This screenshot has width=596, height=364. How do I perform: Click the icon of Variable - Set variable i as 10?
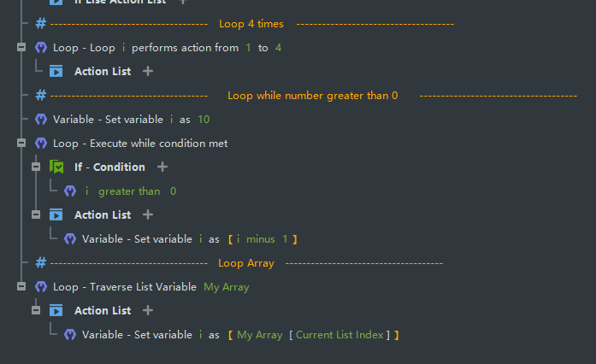point(40,120)
